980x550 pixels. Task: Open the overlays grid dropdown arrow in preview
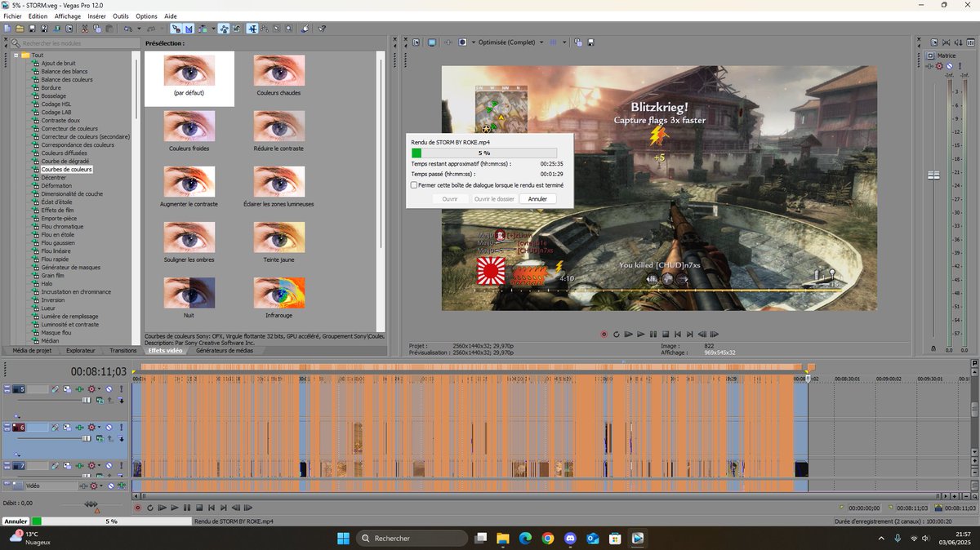(564, 42)
